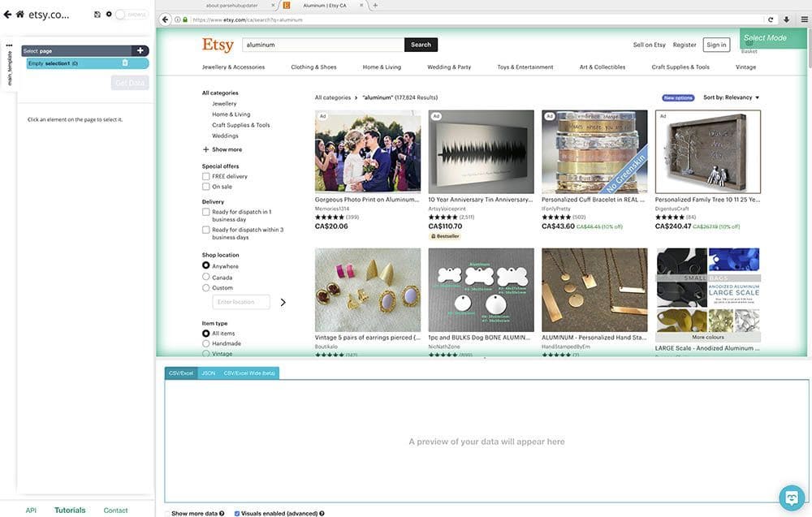Click the back arrow in the ParseHub toolbar
This screenshot has width=812, height=517.
(x=7, y=14)
